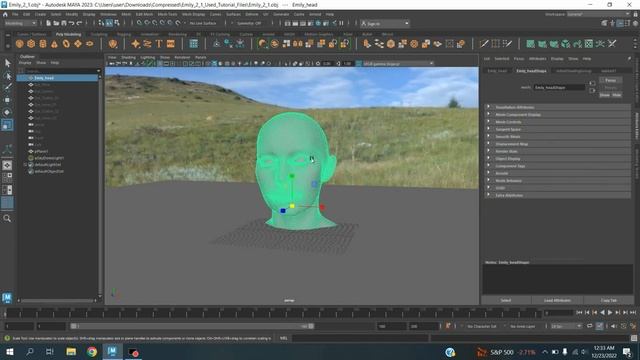640x360 pixels.
Task: Activate the highlighted Scale tool
Action: [7, 125]
